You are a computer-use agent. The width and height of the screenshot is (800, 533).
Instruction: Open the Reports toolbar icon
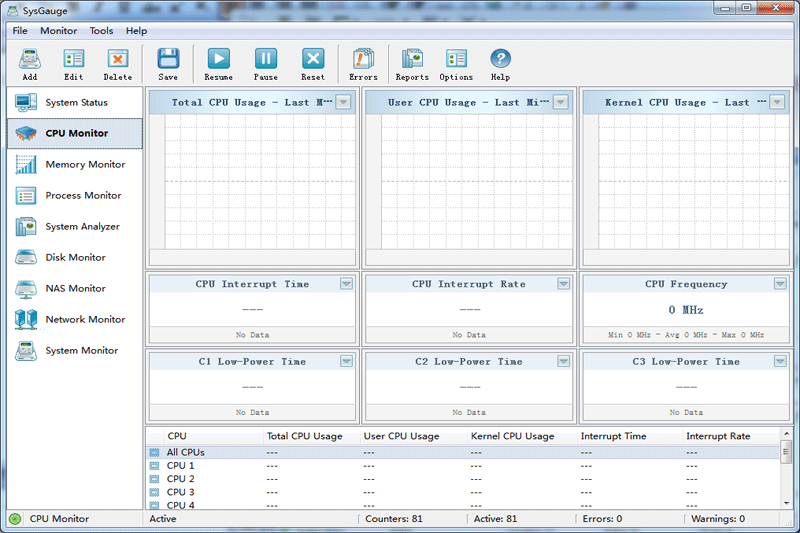point(412,64)
